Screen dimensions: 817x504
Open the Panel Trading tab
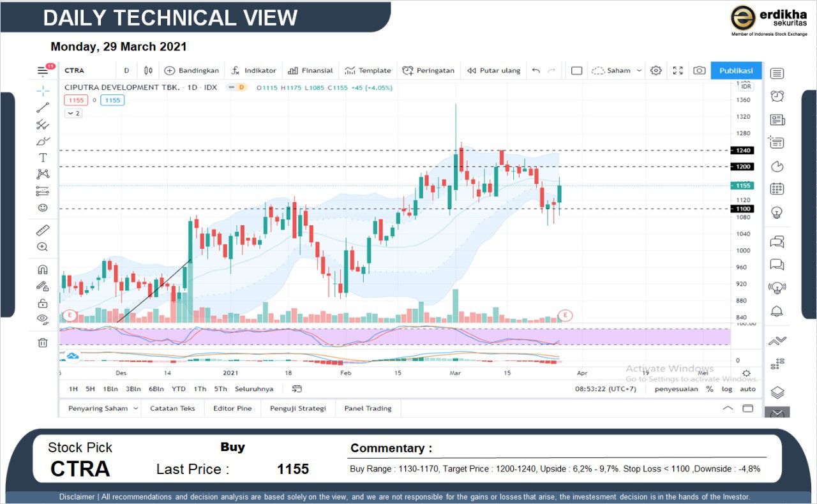coord(368,408)
